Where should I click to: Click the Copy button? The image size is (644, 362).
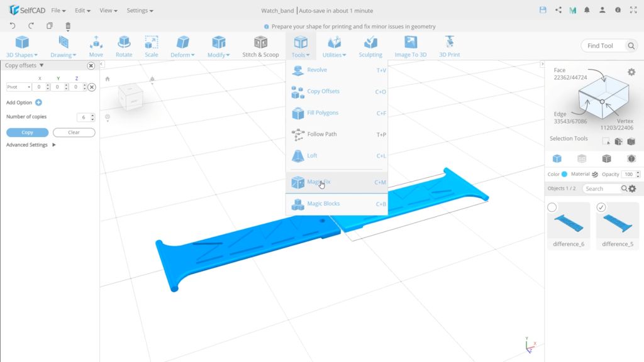click(x=27, y=133)
